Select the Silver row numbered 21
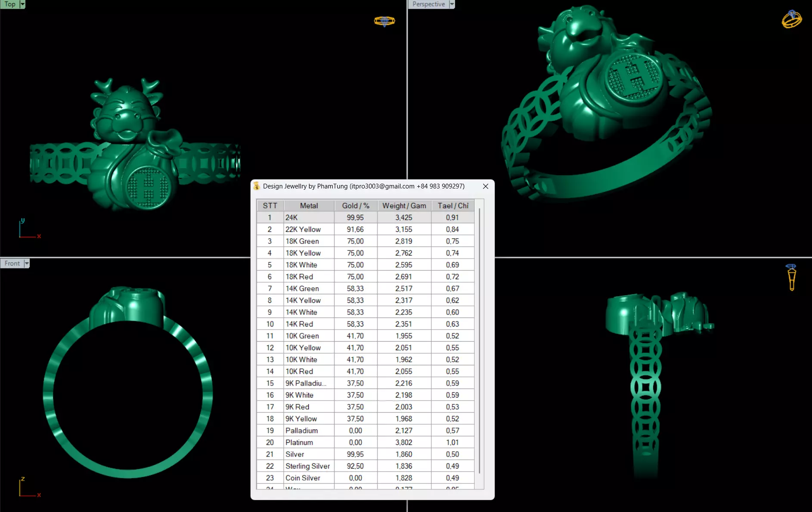 (x=366, y=454)
